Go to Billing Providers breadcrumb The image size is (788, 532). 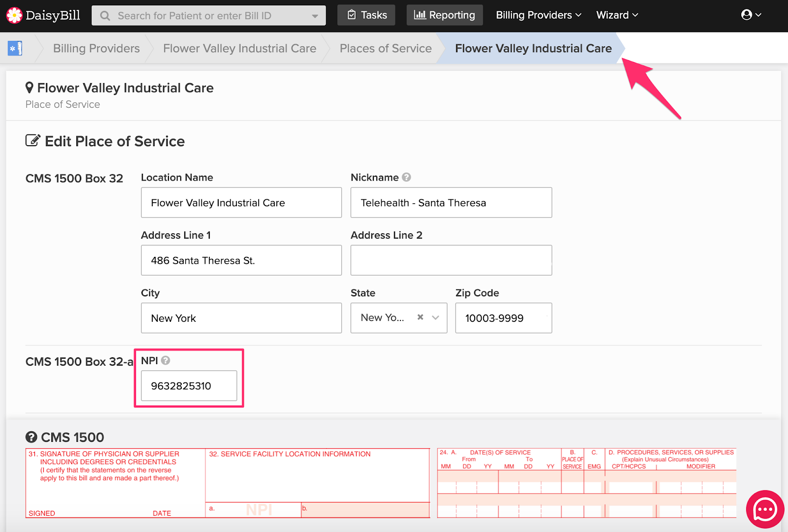click(97, 48)
